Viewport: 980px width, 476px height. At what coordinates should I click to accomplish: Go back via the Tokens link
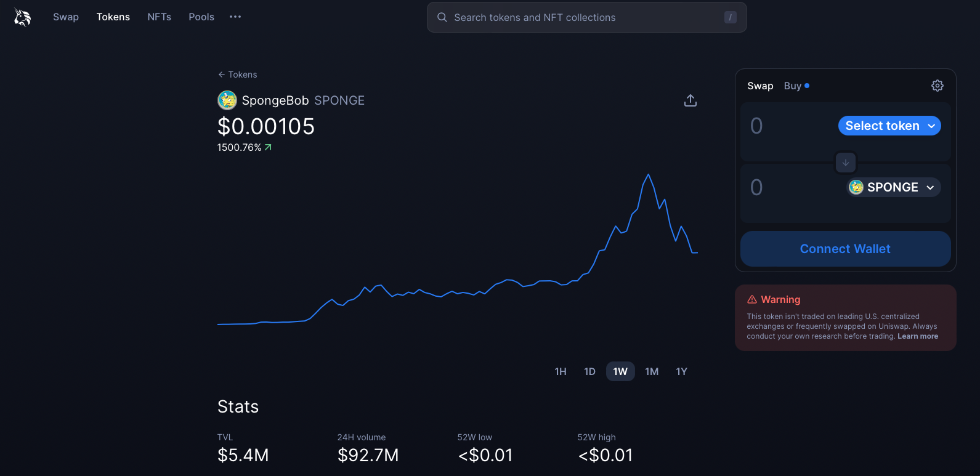[x=238, y=75]
